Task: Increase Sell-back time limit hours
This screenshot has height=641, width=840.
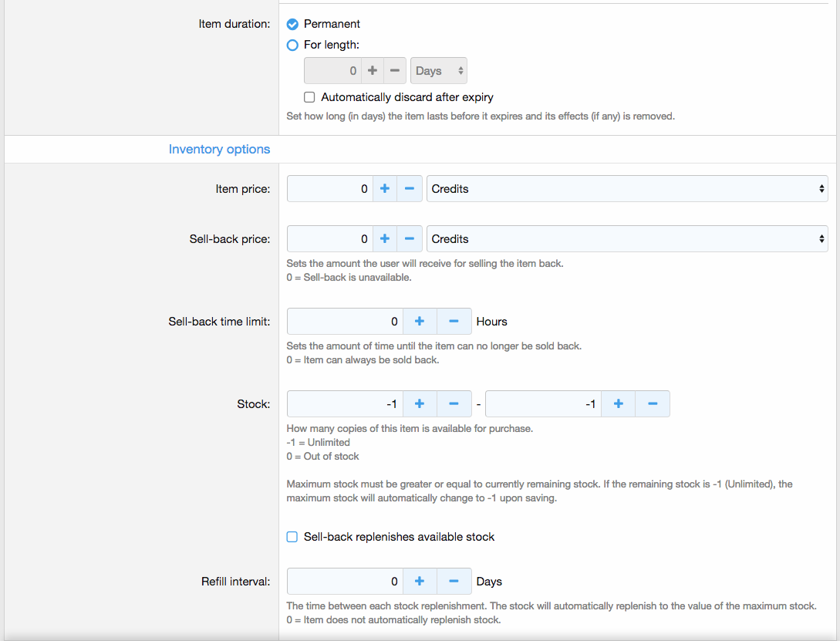Action: pyautogui.click(x=420, y=322)
